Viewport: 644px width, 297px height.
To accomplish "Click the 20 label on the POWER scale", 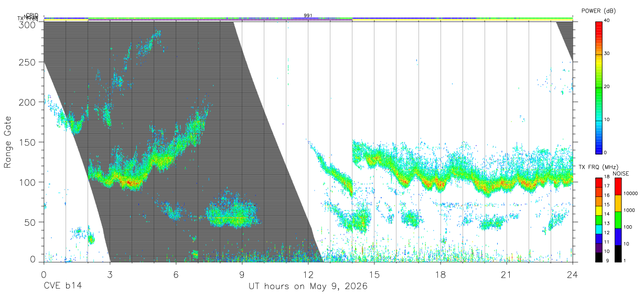I will [x=607, y=87].
